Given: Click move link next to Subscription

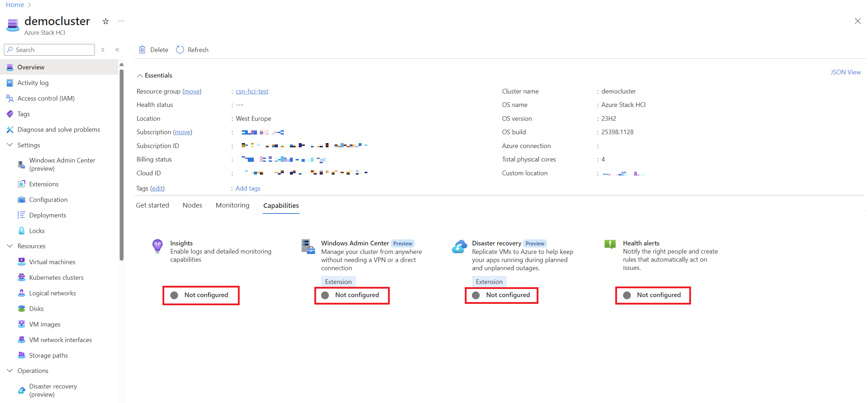Looking at the screenshot, I should [183, 132].
